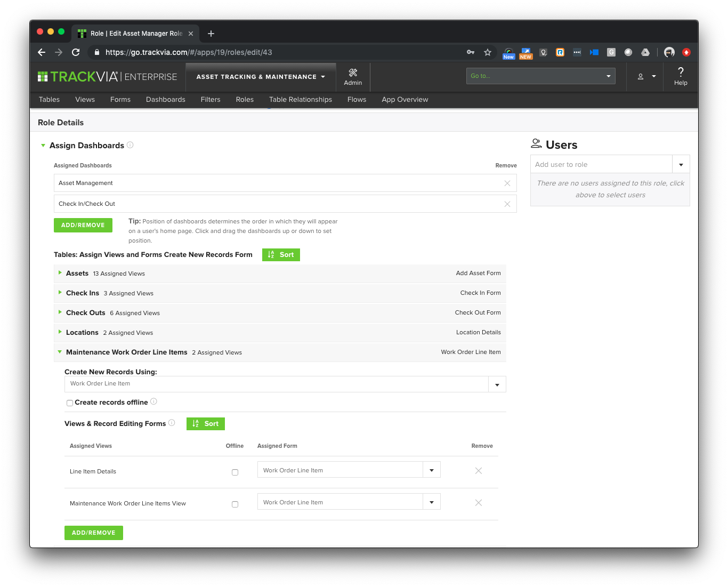Expand the Locations table row
Image resolution: width=728 pixels, height=587 pixels.
point(60,332)
